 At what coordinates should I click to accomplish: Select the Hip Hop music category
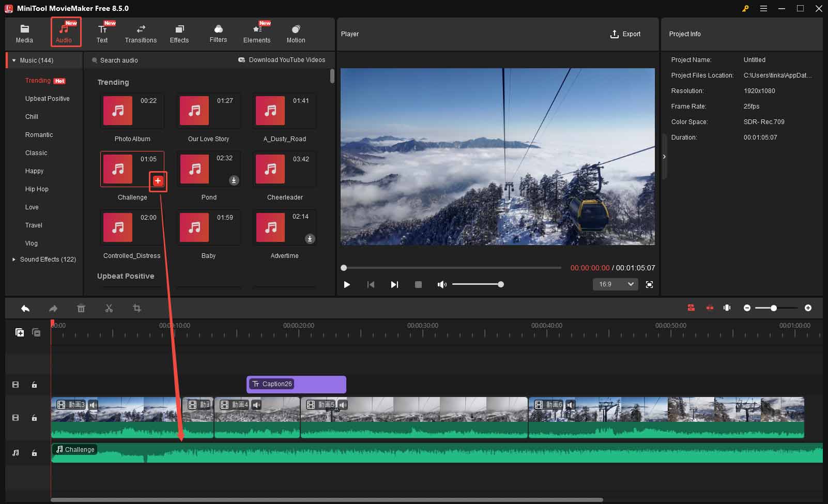37,189
